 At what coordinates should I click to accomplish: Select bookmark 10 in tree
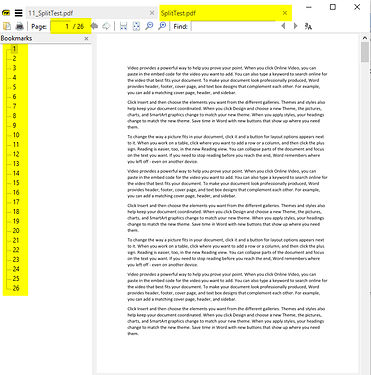16,135
